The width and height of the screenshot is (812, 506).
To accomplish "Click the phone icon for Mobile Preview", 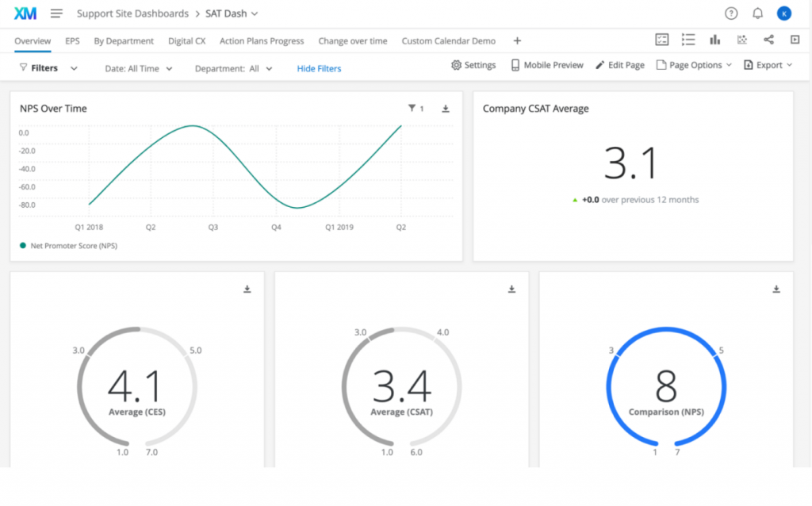I will [x=515, y=65].
